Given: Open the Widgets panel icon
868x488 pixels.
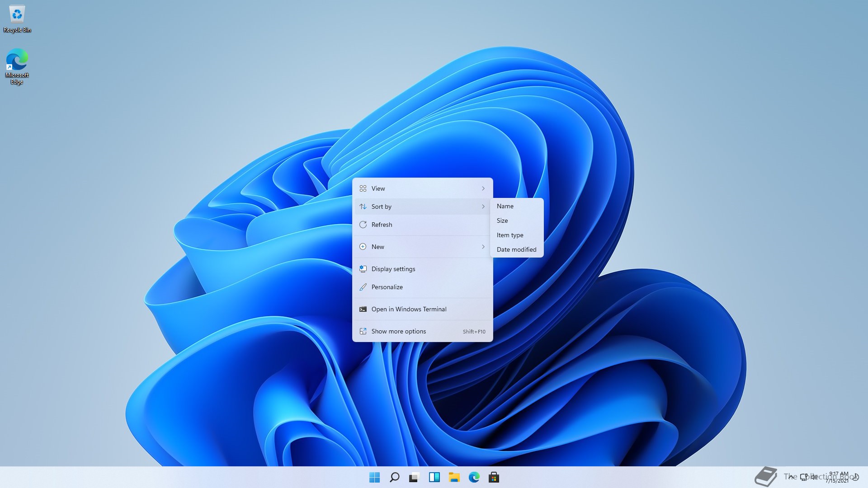Looking at the screenshot, I should 434,477.
